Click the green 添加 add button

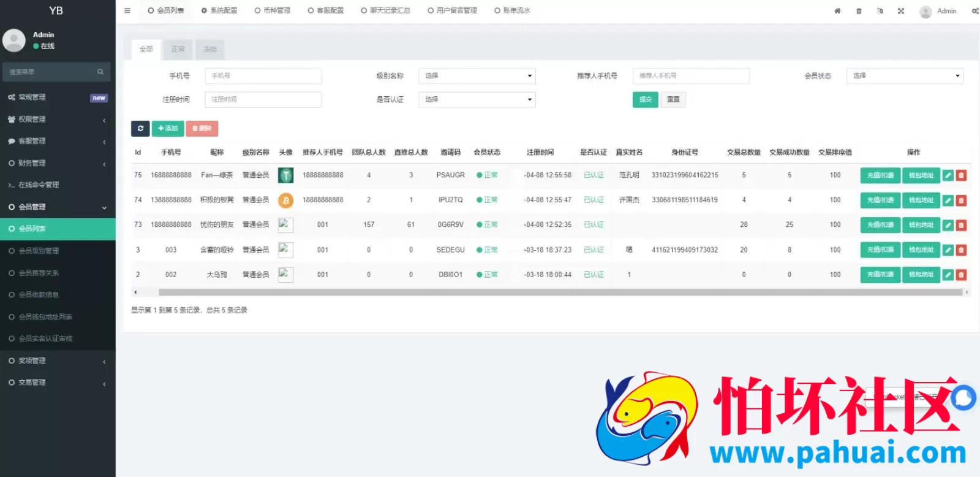(168, 128)
